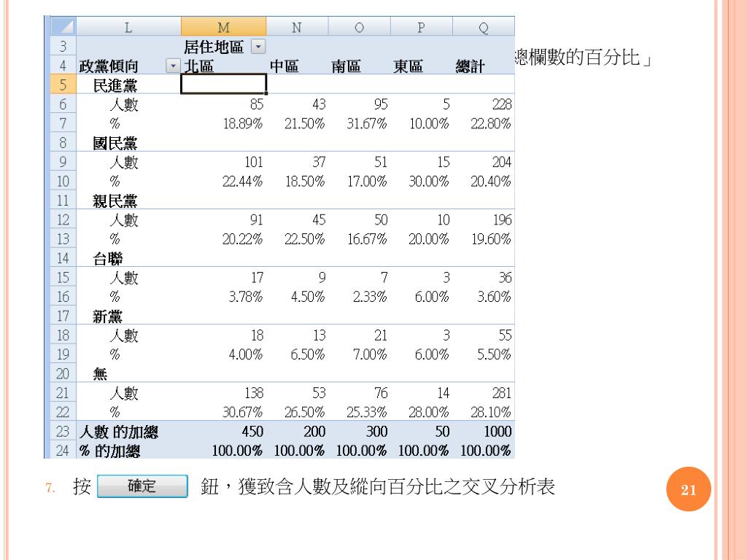This screenshot has width=747, height=560.
Task: Click the cell with value 281
Action: pyautogui.click(x=502, y=392)
